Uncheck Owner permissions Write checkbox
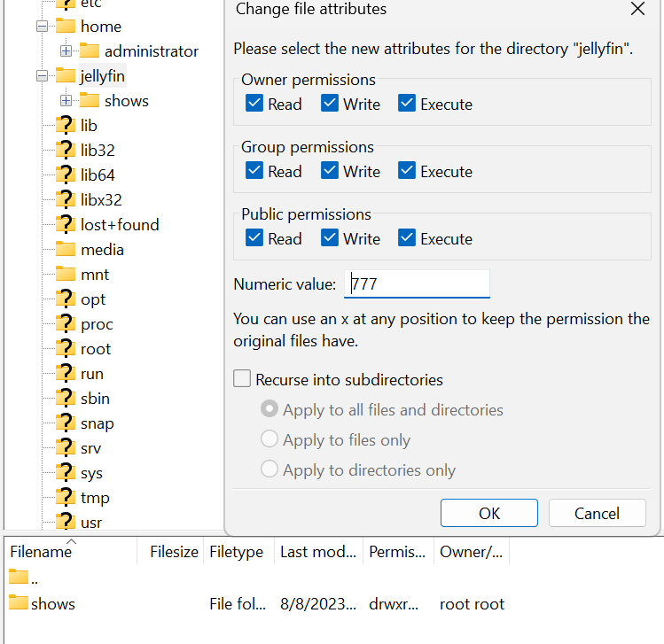Screen dimensions: 664x644 [331, 104]
